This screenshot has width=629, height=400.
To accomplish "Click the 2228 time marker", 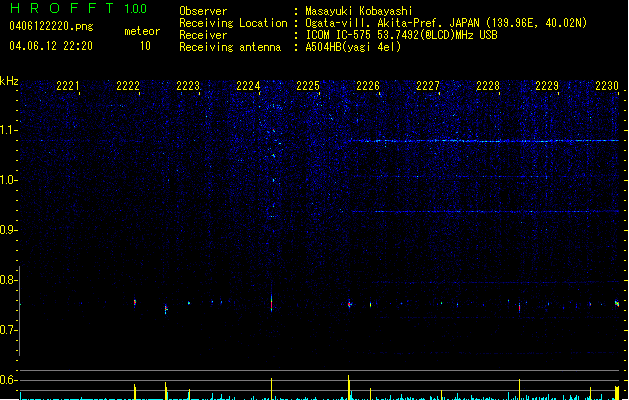I will pos(488,85).
